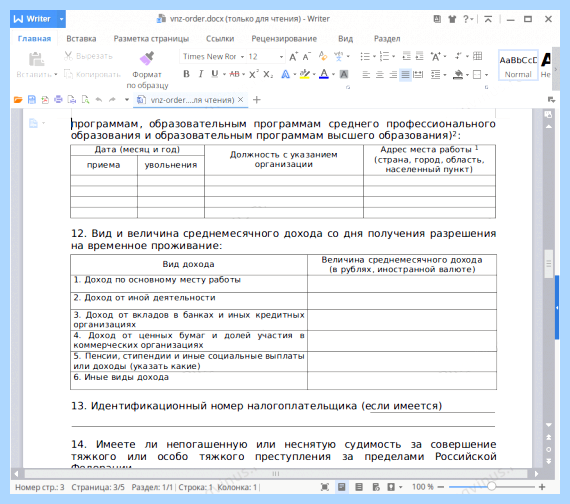Toggle strikethrough formatting
Screen dimensions: 570x504
pos(234,74)
